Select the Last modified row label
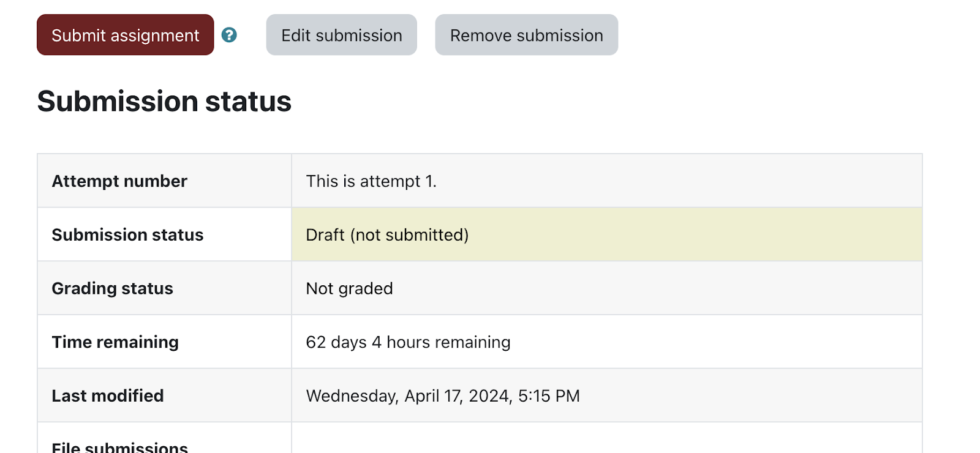Image resolution: width=980 pixels, height=453 pixels. click(x=108, y=395)
